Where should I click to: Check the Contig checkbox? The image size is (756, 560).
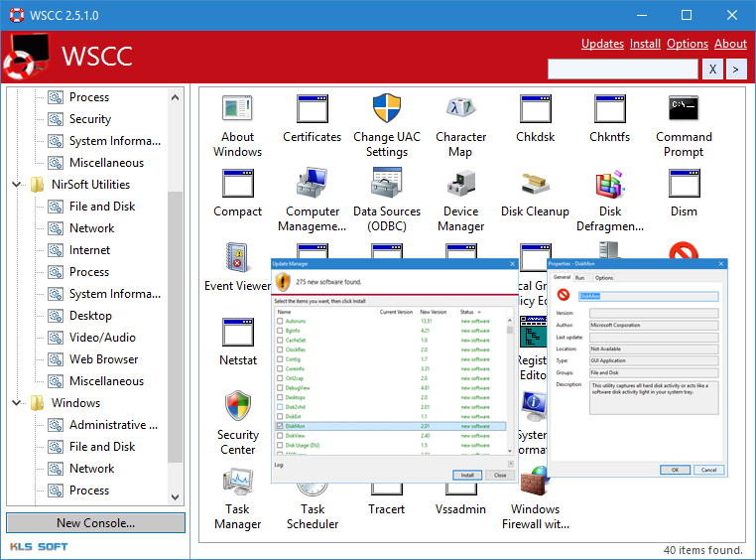tap(280, 358)
